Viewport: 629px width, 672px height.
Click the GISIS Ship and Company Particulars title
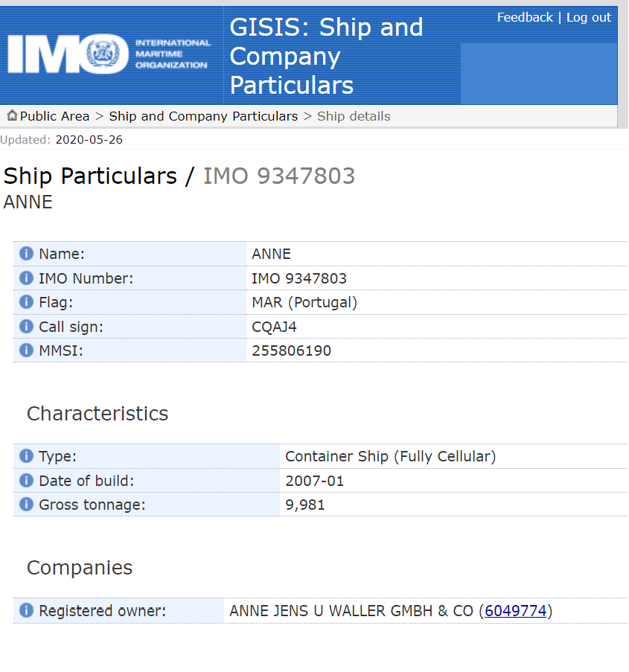click(326, 56)
